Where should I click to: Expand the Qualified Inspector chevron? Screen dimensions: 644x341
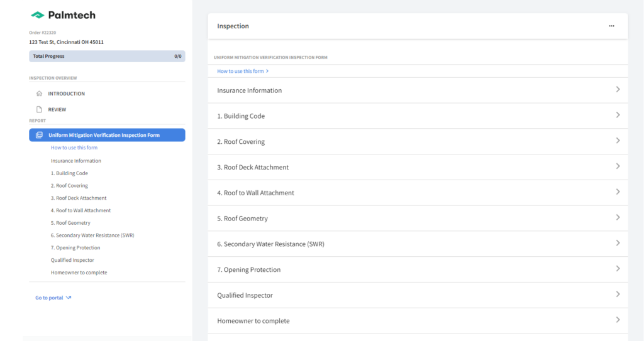tap(618, 295)
